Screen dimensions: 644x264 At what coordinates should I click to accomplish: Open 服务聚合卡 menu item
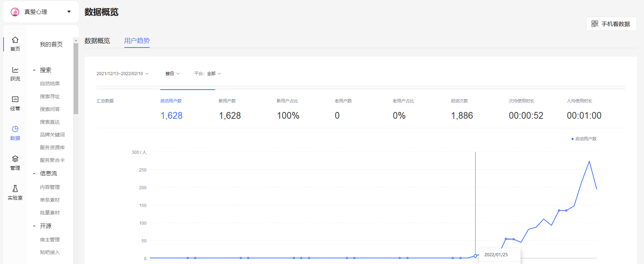click(52, 160)
